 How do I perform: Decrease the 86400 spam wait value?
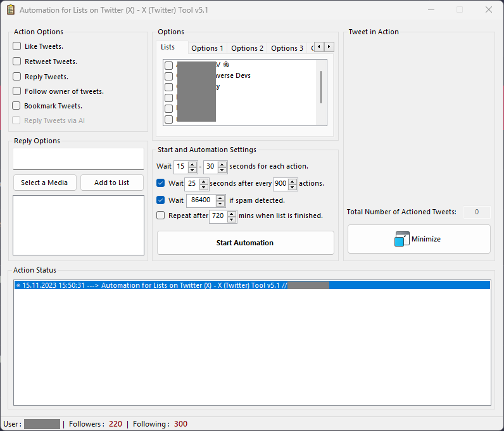pyautogui.click(x=220, y=203)
